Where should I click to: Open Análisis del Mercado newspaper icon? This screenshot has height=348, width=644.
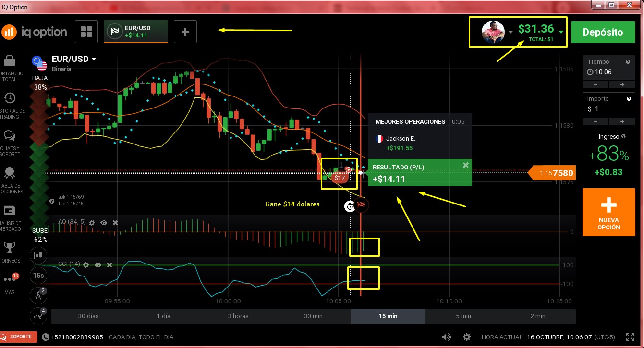tap(9, 210)
